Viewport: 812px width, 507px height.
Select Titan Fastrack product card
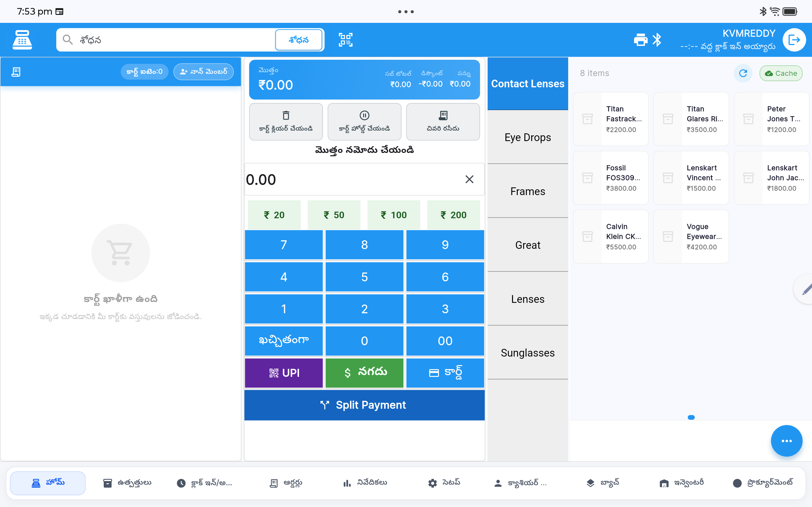pos(610,119)
